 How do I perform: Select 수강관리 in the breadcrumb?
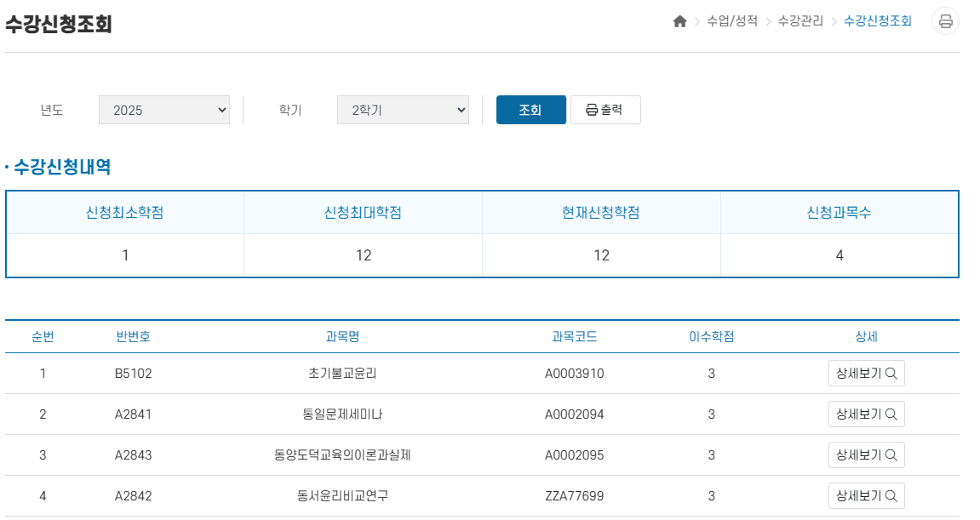click(799, 20)
